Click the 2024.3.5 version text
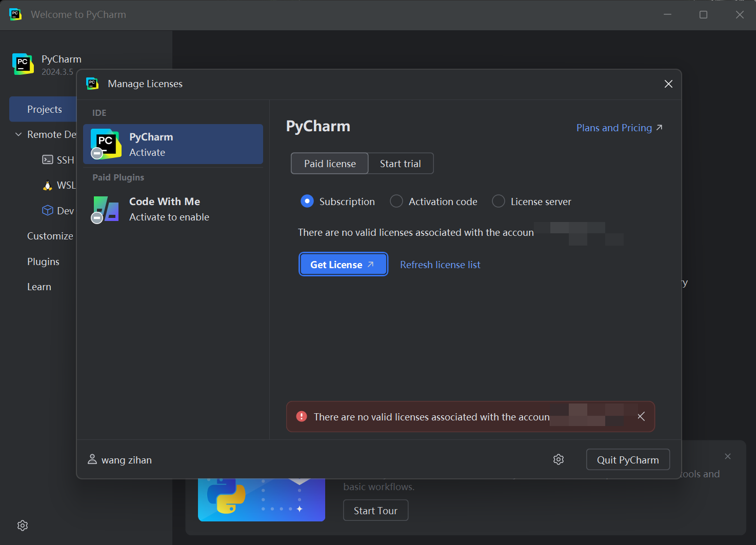756x545 pixels. pyautogui.click(x=57, y=72)
